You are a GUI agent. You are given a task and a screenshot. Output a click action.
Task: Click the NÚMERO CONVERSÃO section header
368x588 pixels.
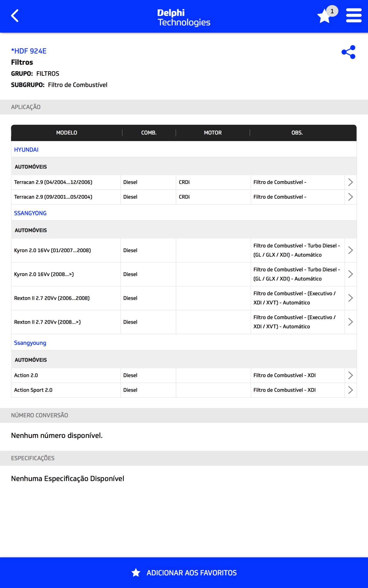click(x=184, y=415)
